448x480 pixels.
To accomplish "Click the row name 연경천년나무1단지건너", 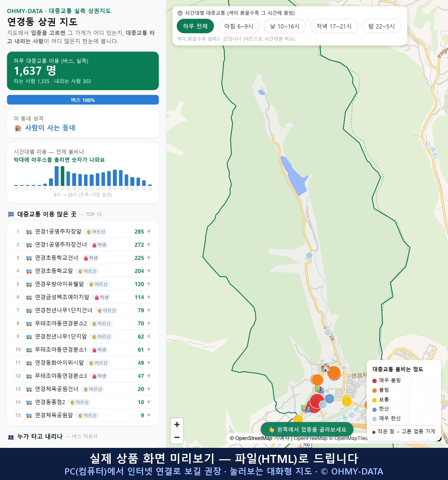I will (63, 310).
